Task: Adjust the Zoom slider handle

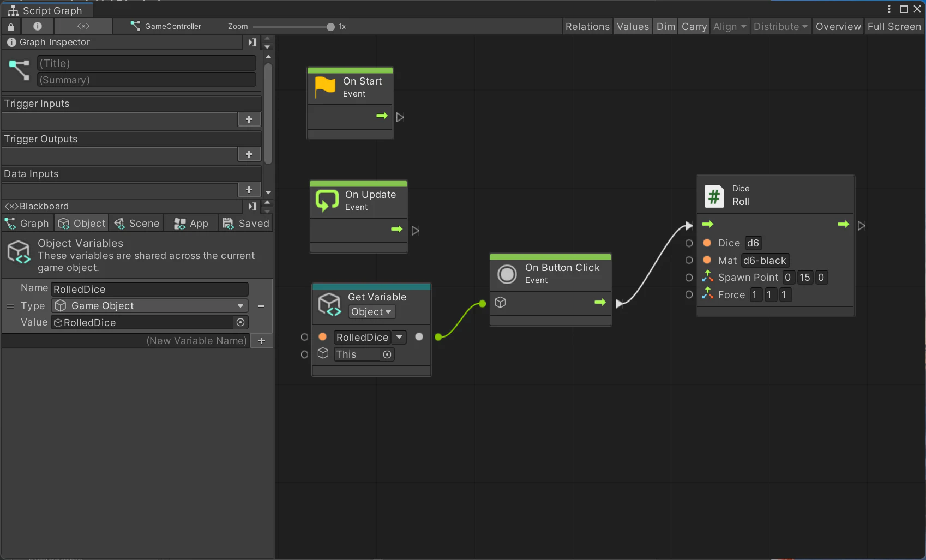Action: click(x=330, y=27)
